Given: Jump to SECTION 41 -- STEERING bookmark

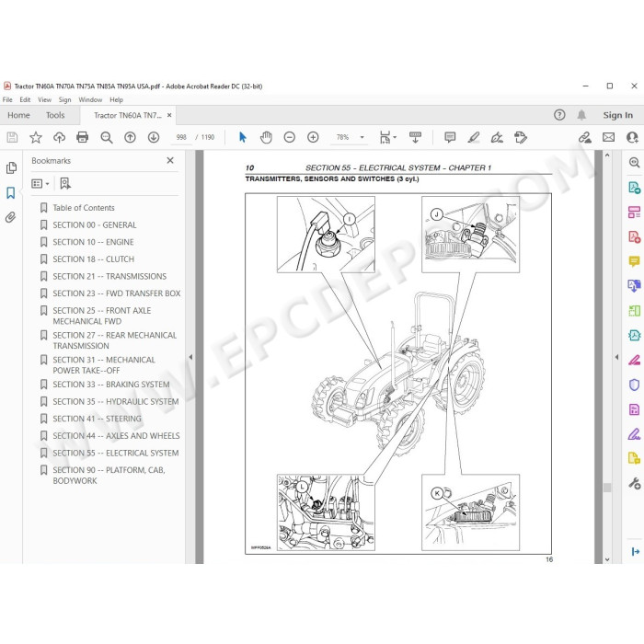Looking at the screenshot, I should pyautogui.click(x=97, y=419).
